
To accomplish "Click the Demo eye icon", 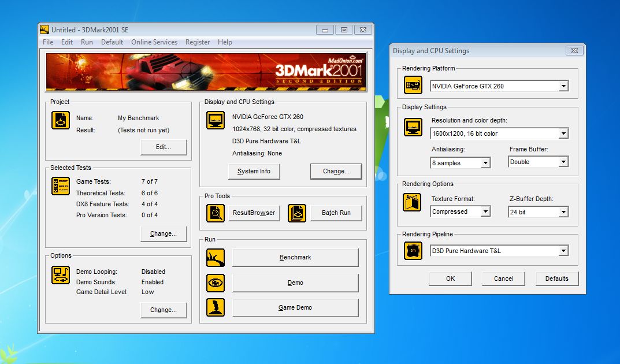I will 216,283.
